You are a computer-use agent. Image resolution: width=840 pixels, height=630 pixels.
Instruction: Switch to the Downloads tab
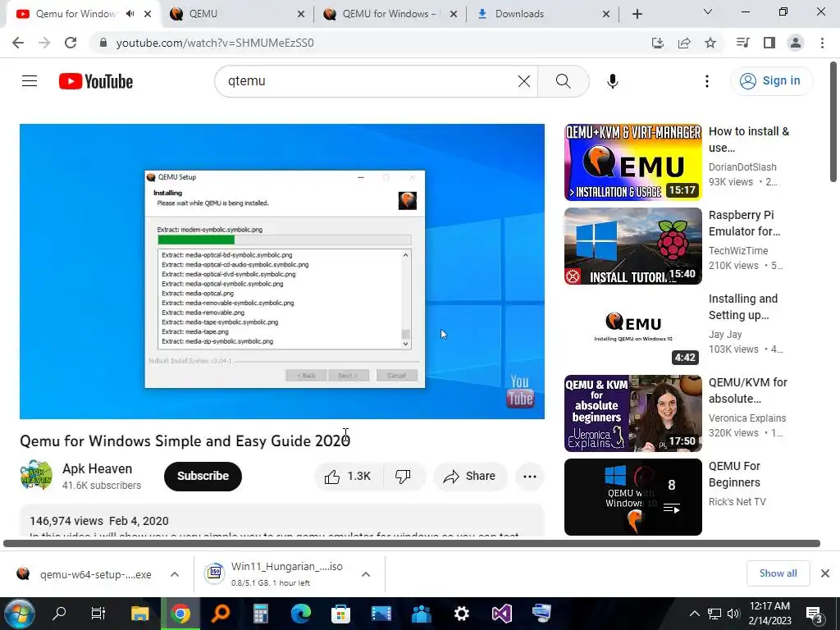click(543, 14)
